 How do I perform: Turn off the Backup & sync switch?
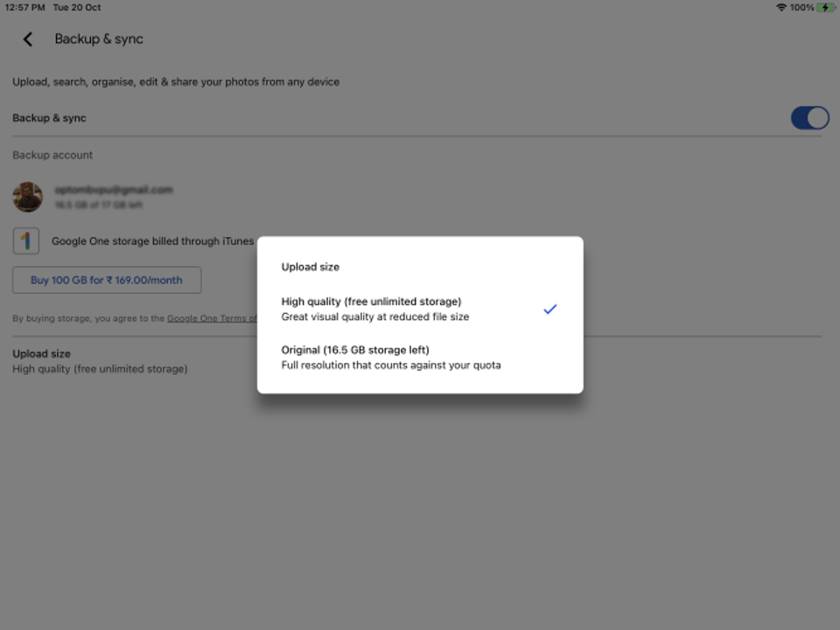pos(809,118)
